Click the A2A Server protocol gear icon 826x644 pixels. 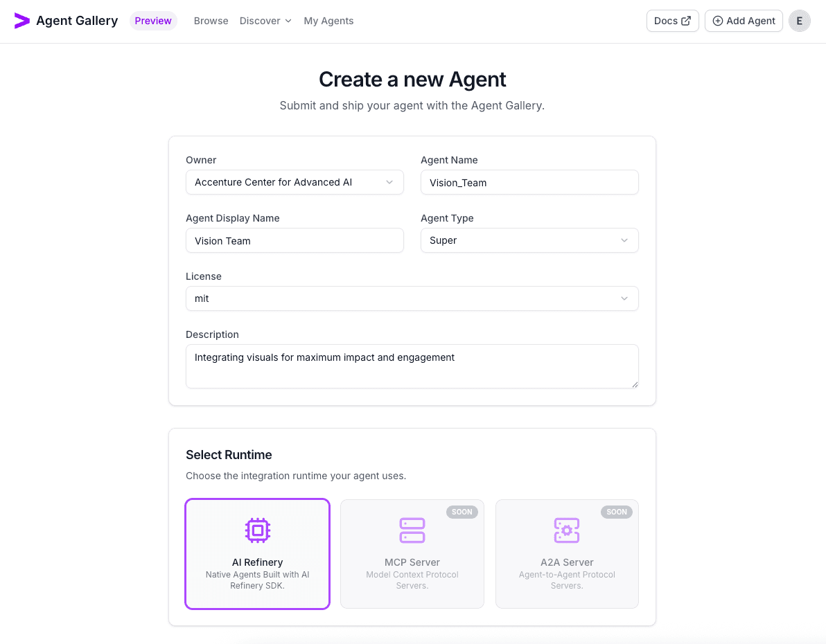567,530
